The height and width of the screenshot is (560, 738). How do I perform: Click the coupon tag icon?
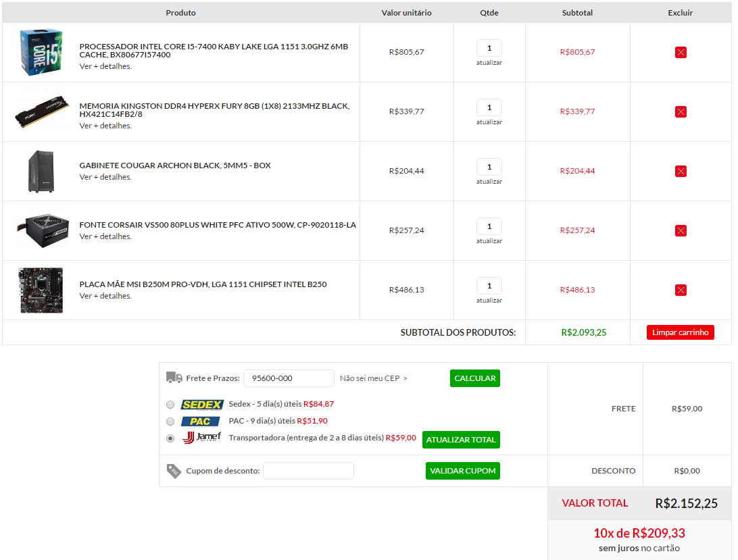pyautogui.click(x=174, y=471)
